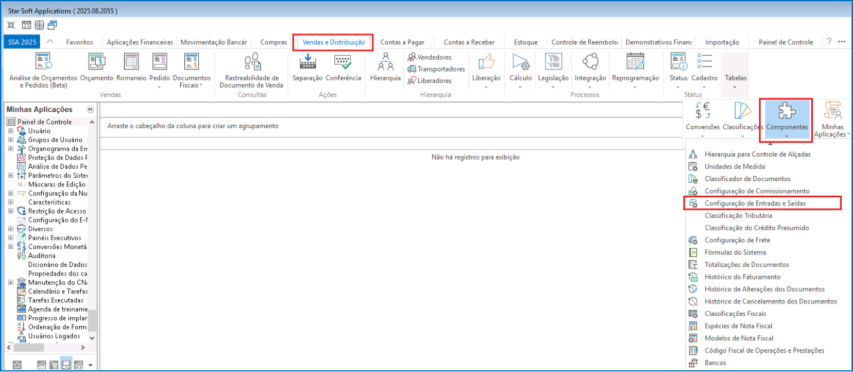Expand the Painéis Executivos node
The width and height of the screenshot is (853, 372).
(x=10, y=238)
